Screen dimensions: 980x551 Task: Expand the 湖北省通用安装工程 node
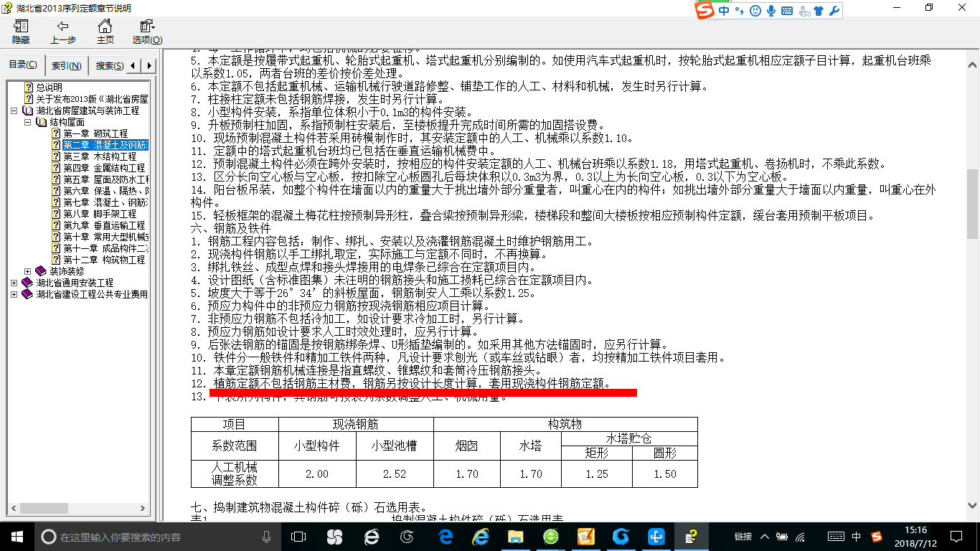point(14,283)
